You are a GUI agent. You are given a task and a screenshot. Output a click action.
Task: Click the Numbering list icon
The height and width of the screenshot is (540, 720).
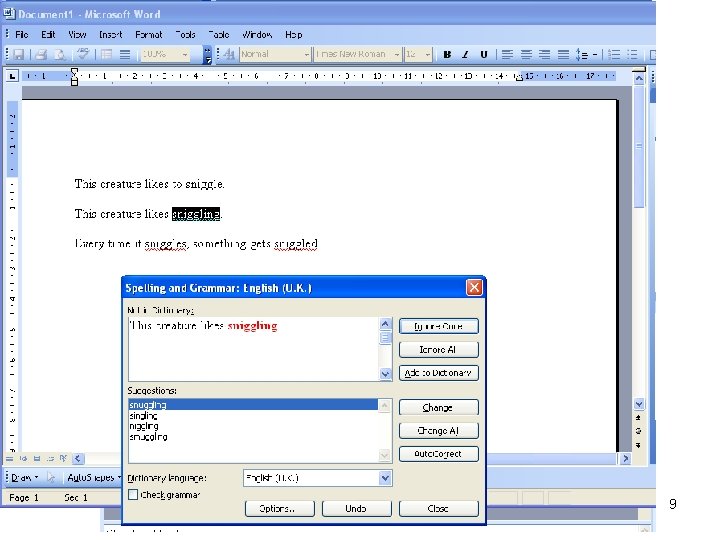(x=614, y=55)
